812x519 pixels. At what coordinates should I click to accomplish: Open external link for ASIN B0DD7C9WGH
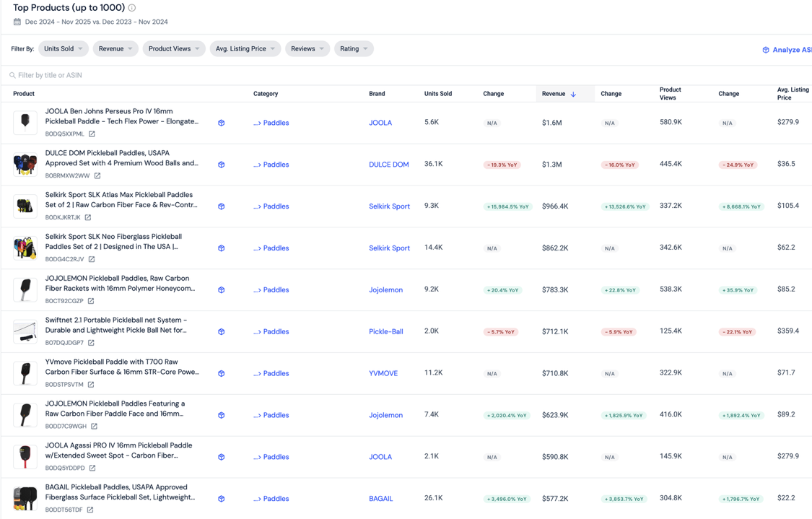[x=95, y=427]
